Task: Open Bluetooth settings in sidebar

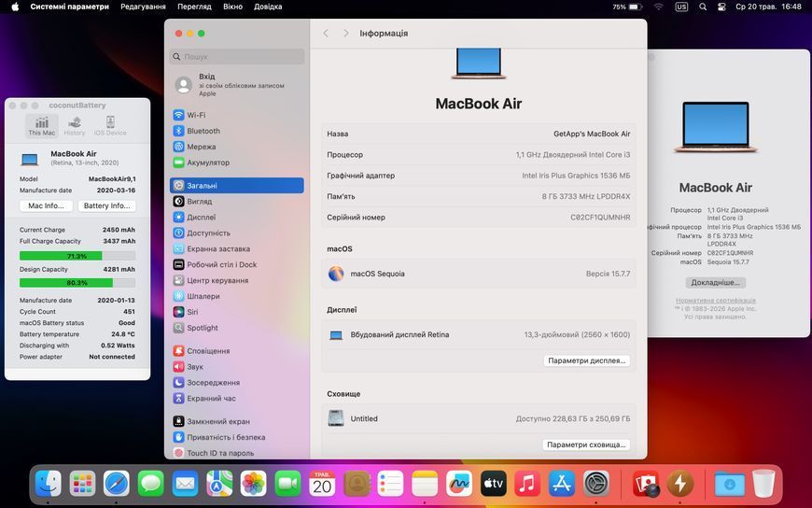Action: (x=237, y=131)
